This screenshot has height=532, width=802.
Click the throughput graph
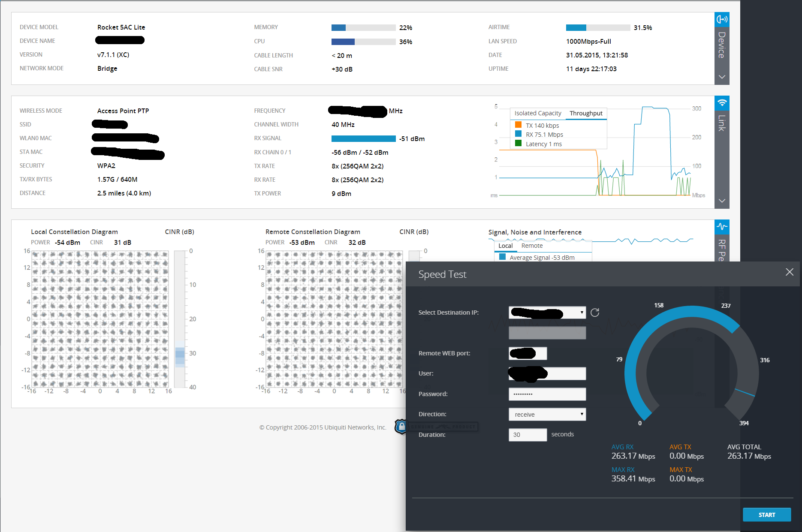coord(595,151)
